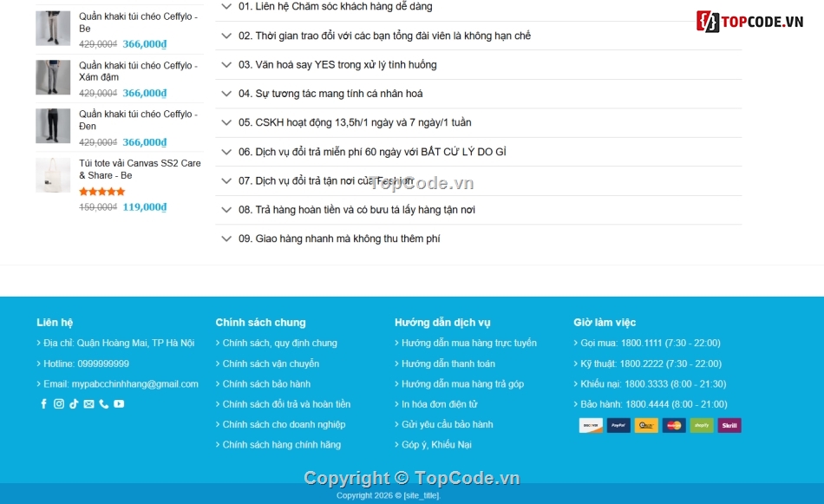This screenshot has width=824, height=504.
Task: Click the Discover payment icon
Action: 590,425
